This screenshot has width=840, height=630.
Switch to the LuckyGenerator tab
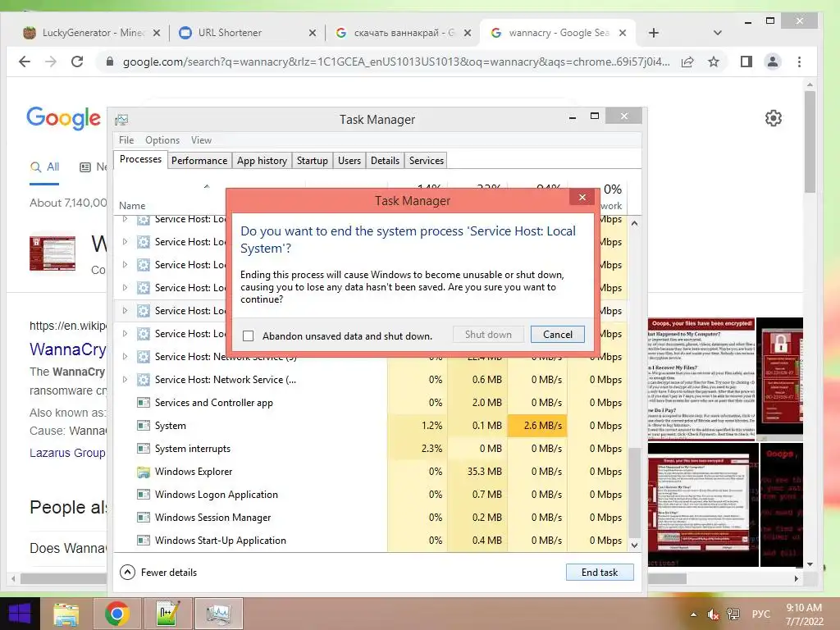pyautogui.click(x=92, y=33)
